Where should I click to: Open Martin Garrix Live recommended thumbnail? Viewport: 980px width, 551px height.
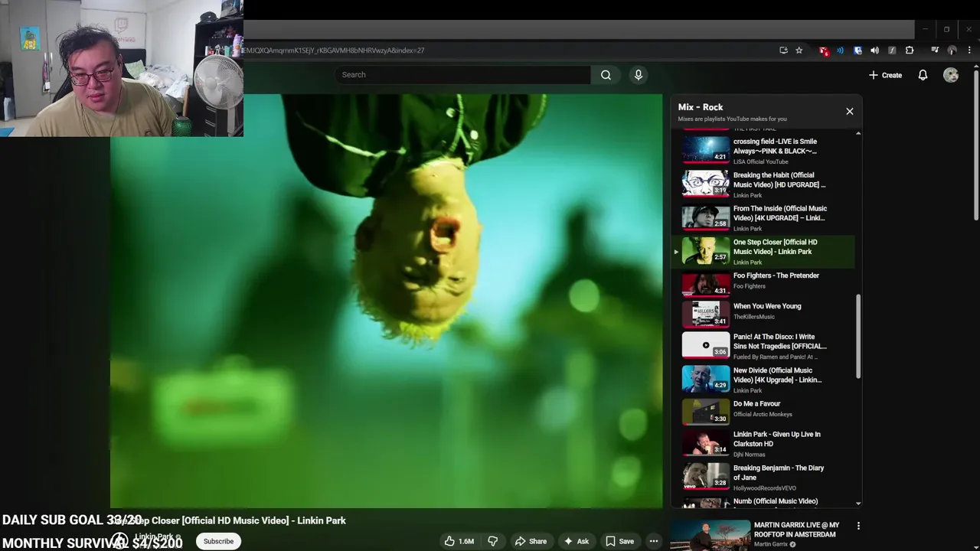click(710, 536)
